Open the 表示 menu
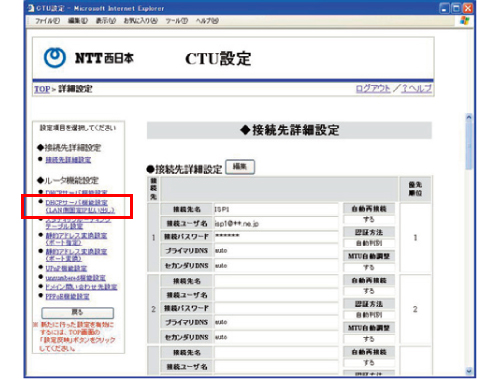 tap(106, 21)
